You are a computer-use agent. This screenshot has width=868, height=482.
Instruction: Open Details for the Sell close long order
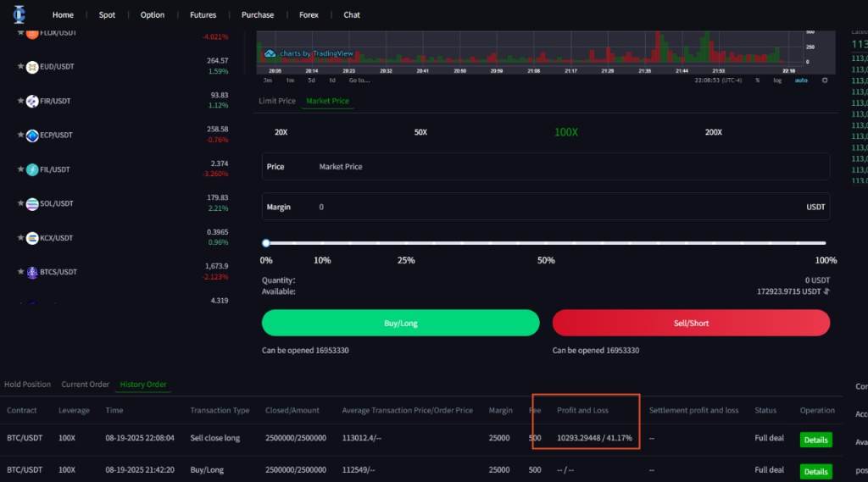click(x=815, y=440)
